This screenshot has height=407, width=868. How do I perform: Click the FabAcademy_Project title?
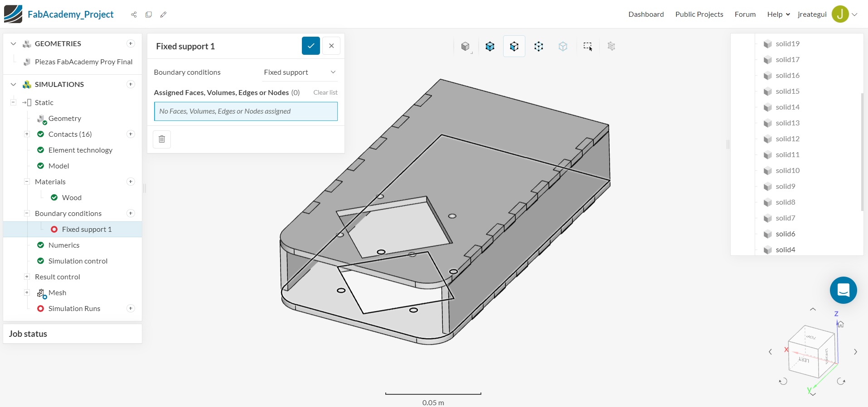(x=71, y=14)
